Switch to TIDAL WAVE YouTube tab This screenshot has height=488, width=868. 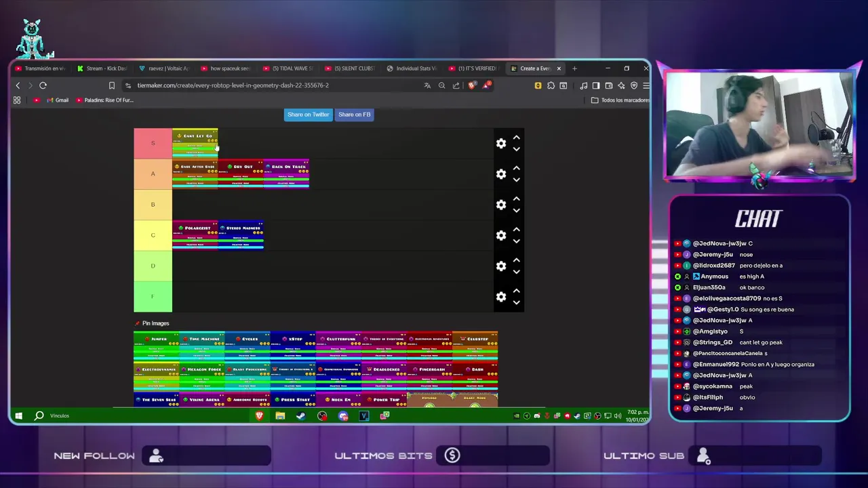(x=288, y=68)
